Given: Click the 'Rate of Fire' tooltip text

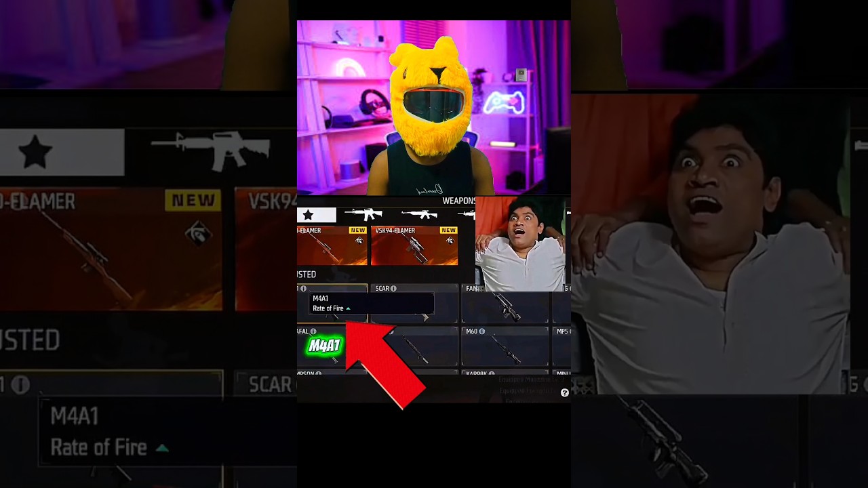Looking at the screenshot, I should (328, 308).
